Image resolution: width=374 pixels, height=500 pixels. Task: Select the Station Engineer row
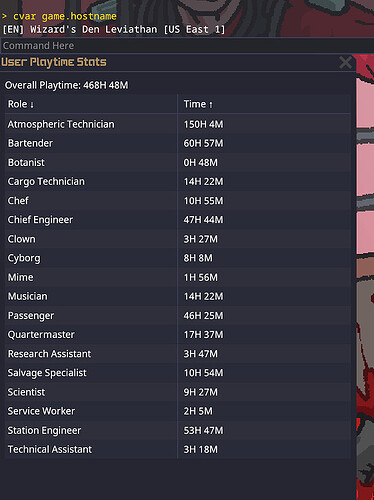(178, 430)
